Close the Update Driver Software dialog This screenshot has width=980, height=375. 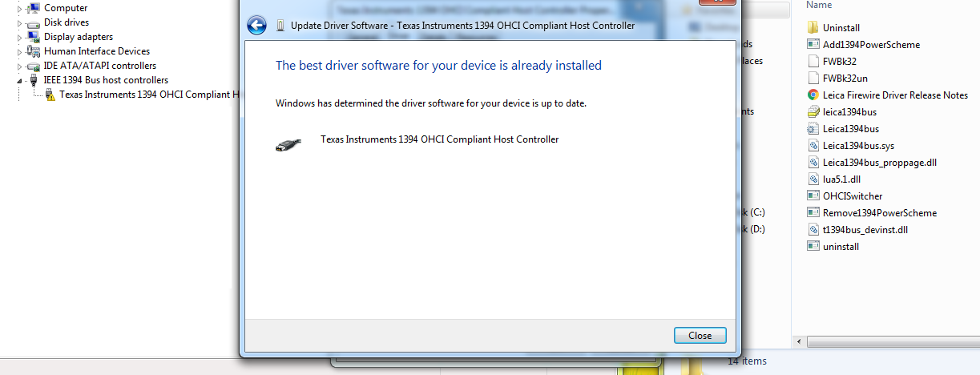coord(700,335)
